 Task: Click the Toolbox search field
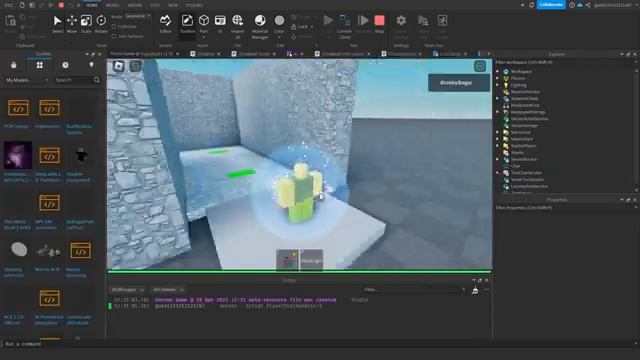point(73,80)
